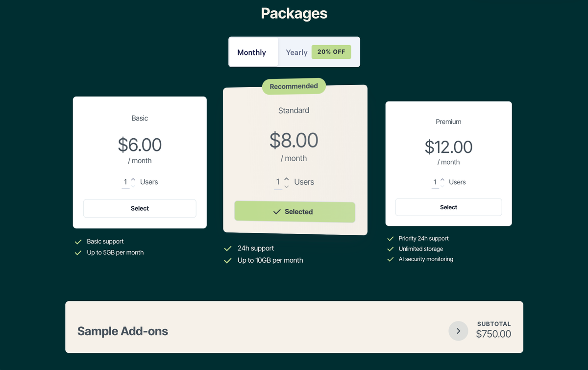Select the Basic package

[x=140, y=208]
